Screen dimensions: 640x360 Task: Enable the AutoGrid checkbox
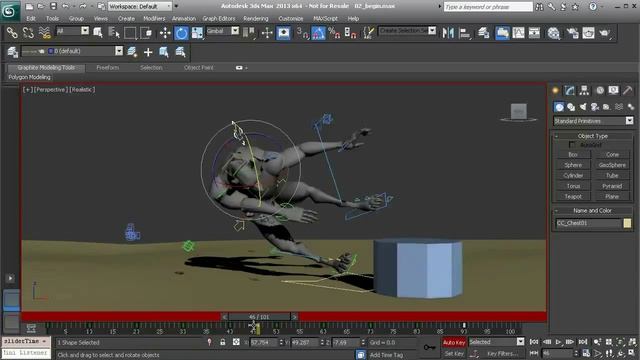click(x=572, y=144)
